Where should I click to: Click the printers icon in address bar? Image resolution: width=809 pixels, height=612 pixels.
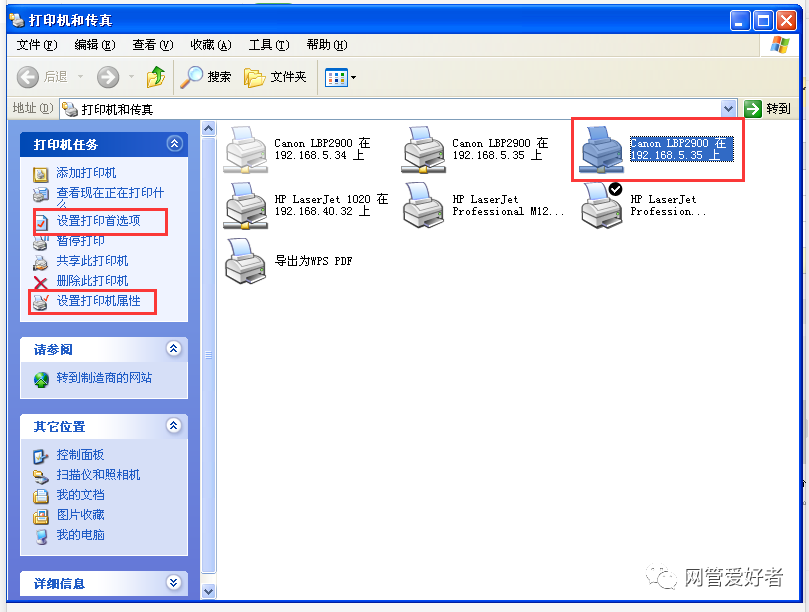point(70,109)
